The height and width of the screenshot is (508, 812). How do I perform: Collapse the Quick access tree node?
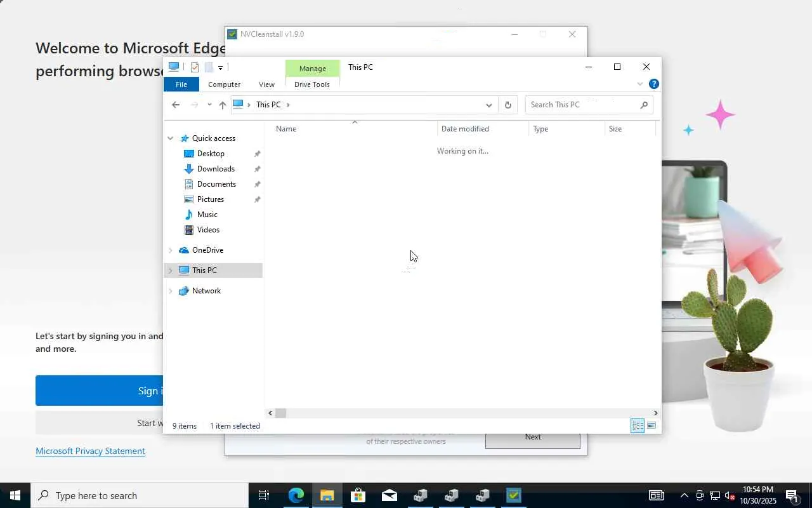tap(170, 138)
